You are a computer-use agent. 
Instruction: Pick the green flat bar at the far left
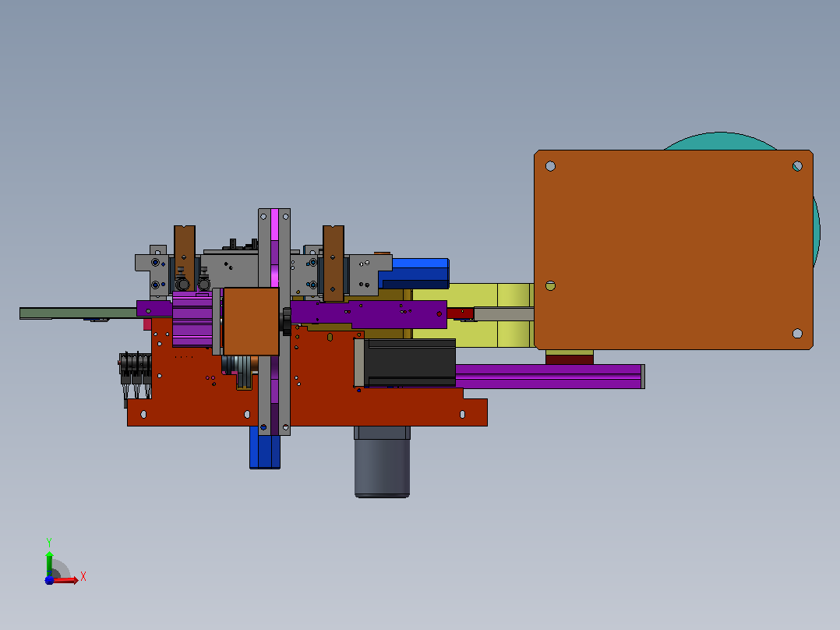tap(78, 313)
